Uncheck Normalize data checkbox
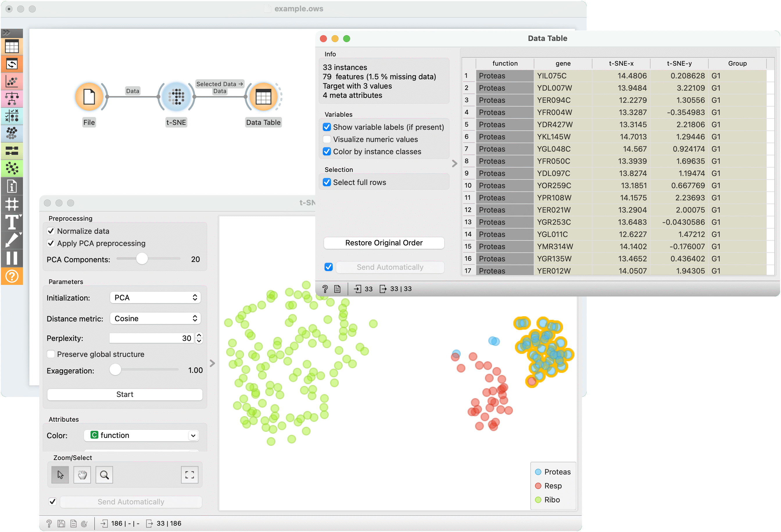 (x=51, y=231)
